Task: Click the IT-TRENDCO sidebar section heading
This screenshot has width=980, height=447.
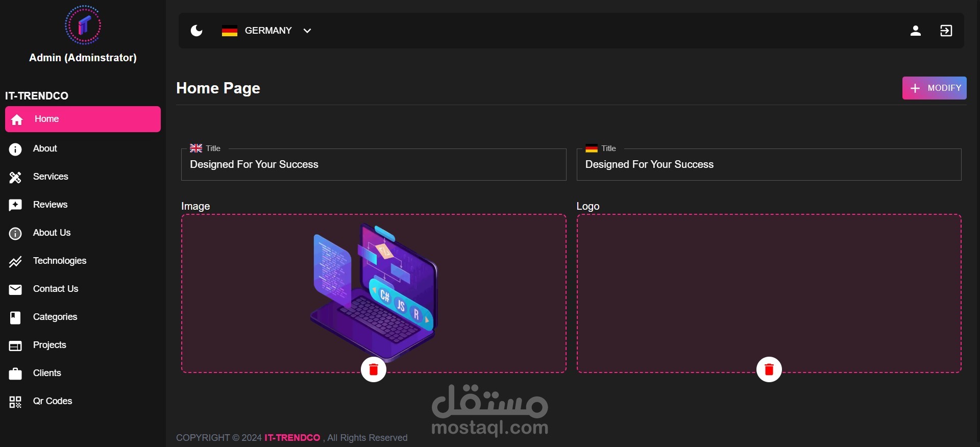Action: coord(37,96)
